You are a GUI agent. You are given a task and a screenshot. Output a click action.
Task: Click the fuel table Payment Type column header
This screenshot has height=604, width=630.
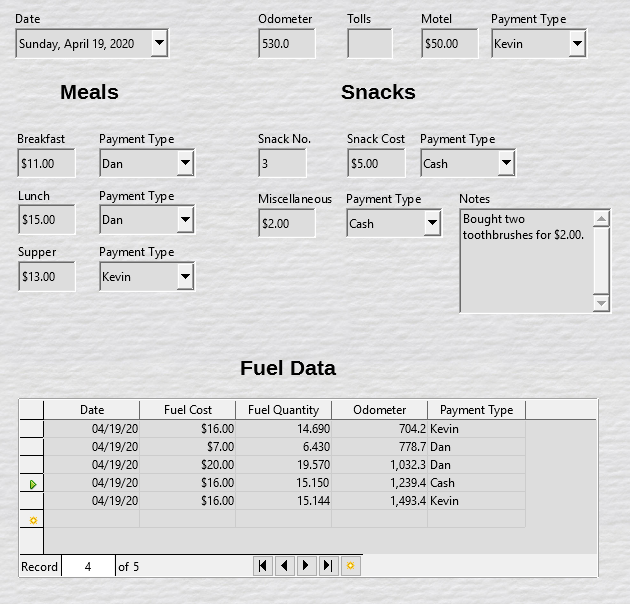[x=477, y=410]
